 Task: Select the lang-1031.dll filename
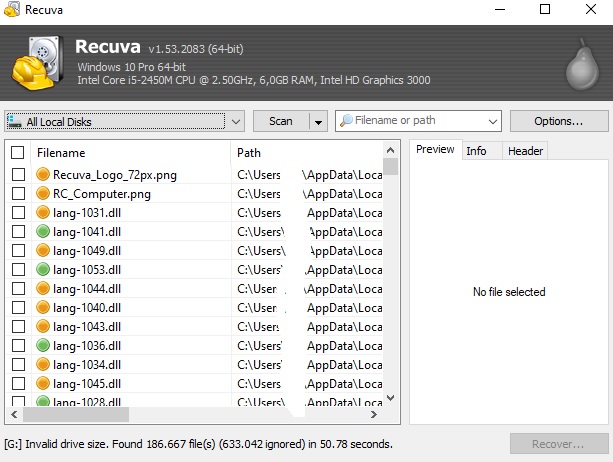[87, 213]
